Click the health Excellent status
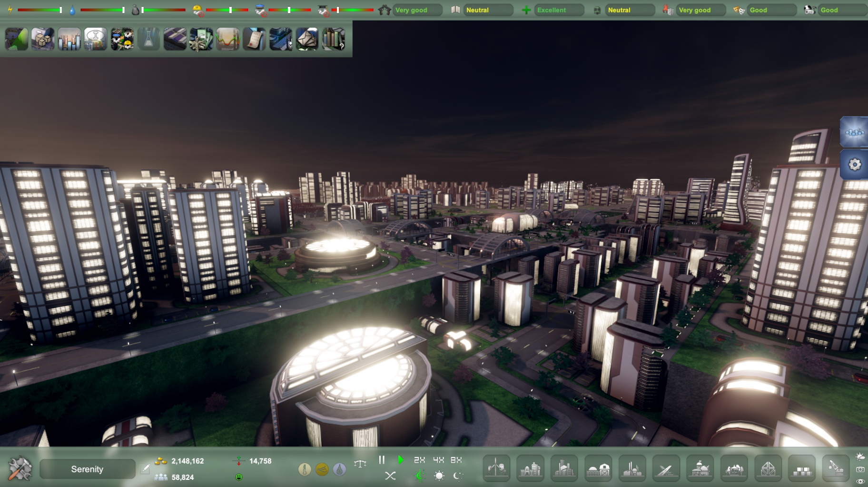The image size is (868, 487). [559, 10]
